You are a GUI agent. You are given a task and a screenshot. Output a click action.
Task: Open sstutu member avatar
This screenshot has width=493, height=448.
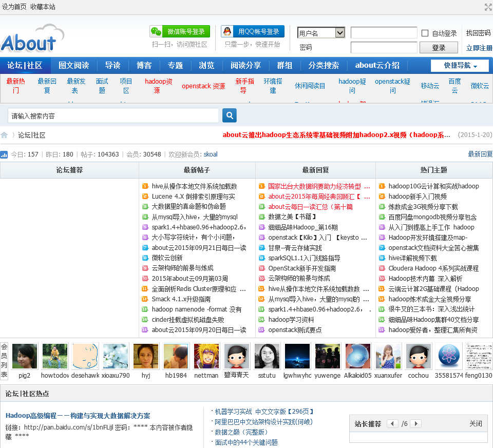[x=267, y=356]
